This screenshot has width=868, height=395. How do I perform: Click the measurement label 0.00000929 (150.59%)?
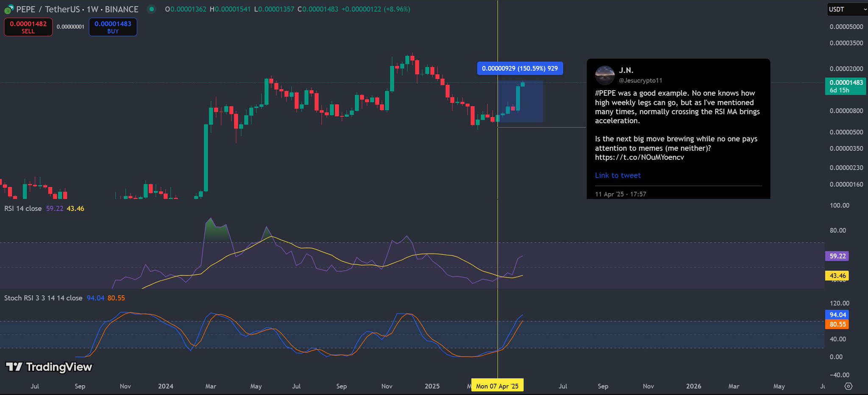[x=520, y=69]
